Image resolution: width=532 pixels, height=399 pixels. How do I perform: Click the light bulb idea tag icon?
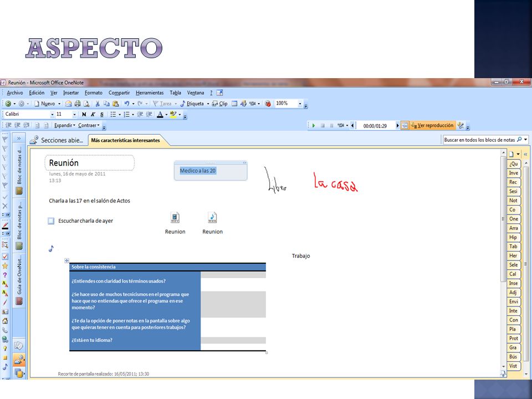[5, 348]
